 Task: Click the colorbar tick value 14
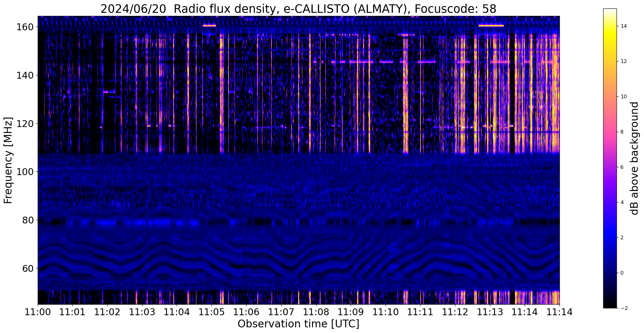[623, 26]
